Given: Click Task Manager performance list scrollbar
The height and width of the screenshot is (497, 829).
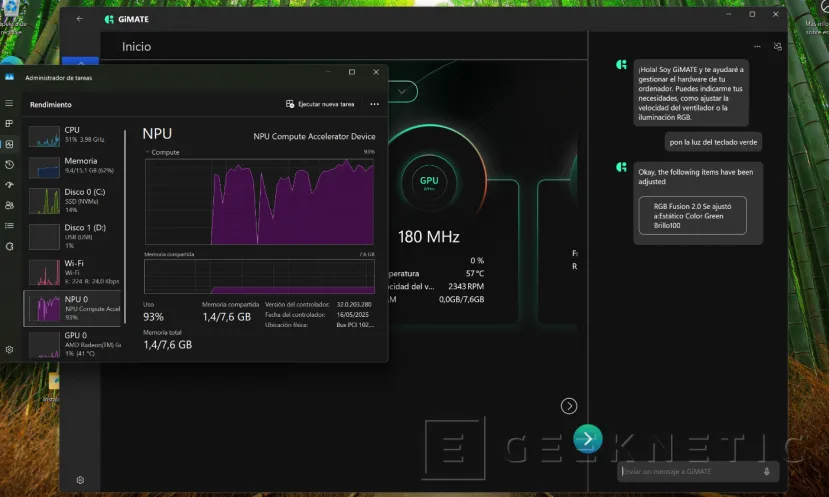Looking at the screenshot, I should 125,226.
